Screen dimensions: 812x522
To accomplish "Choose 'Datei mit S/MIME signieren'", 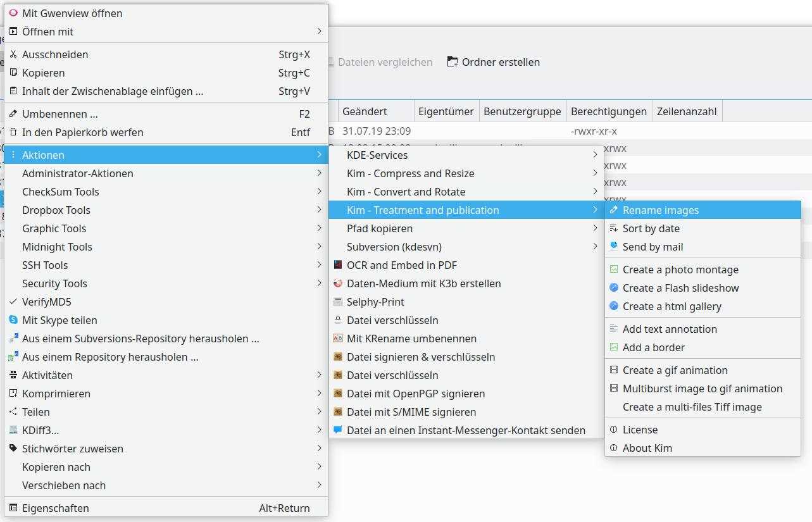I will pos(466,412).
